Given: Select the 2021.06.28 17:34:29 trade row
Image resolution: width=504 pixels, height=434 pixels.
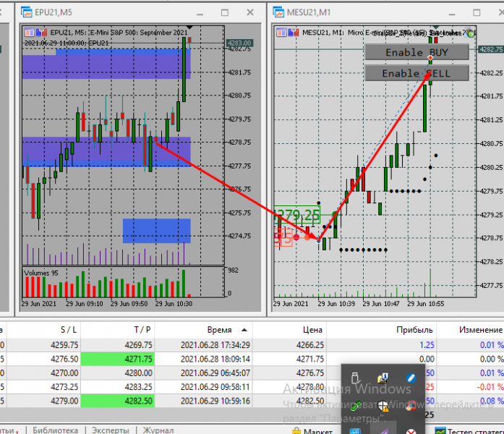Looking at the screenshot, I should pyautogui.click(x=252, y=345).
